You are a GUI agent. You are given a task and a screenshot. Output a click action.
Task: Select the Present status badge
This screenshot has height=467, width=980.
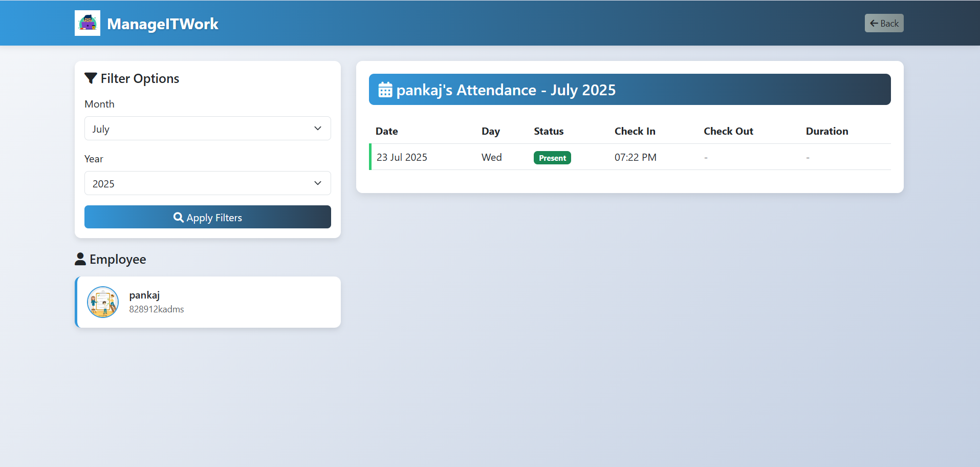coord(552,157)
